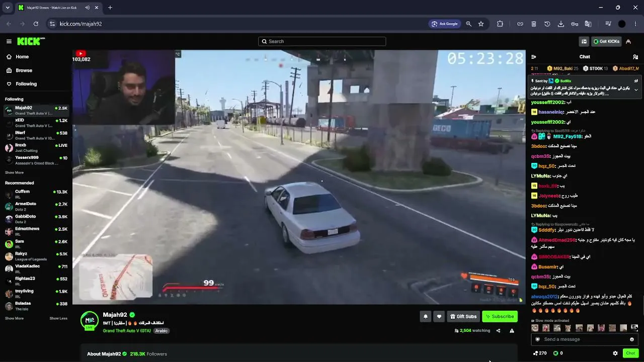This screenshot has height=362, width=644.
Task: Open the chat users list icon
Action: [x=635, y=57]
